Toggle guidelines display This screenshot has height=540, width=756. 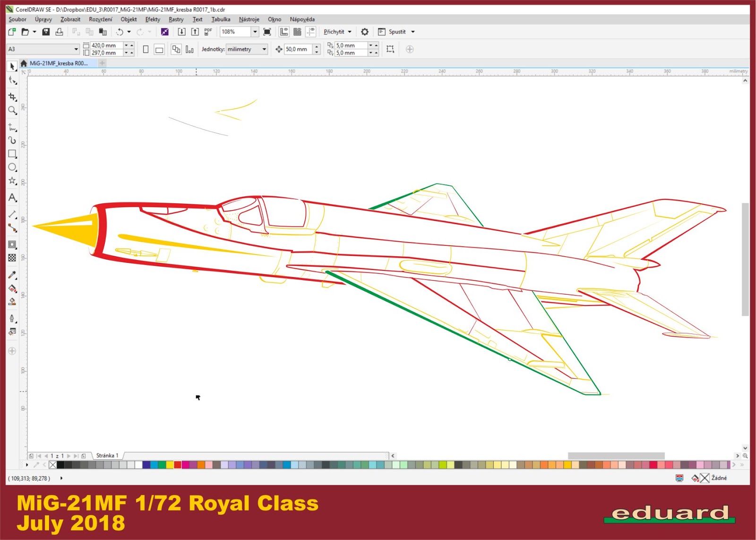(x=310, y=32)
